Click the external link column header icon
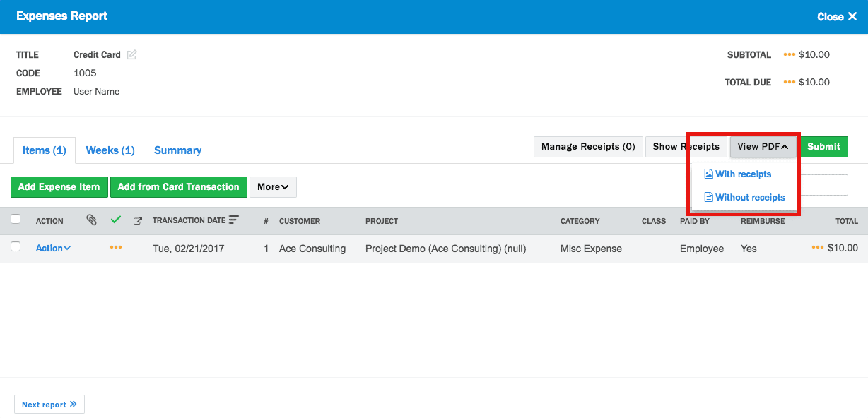 pos(138,221)
